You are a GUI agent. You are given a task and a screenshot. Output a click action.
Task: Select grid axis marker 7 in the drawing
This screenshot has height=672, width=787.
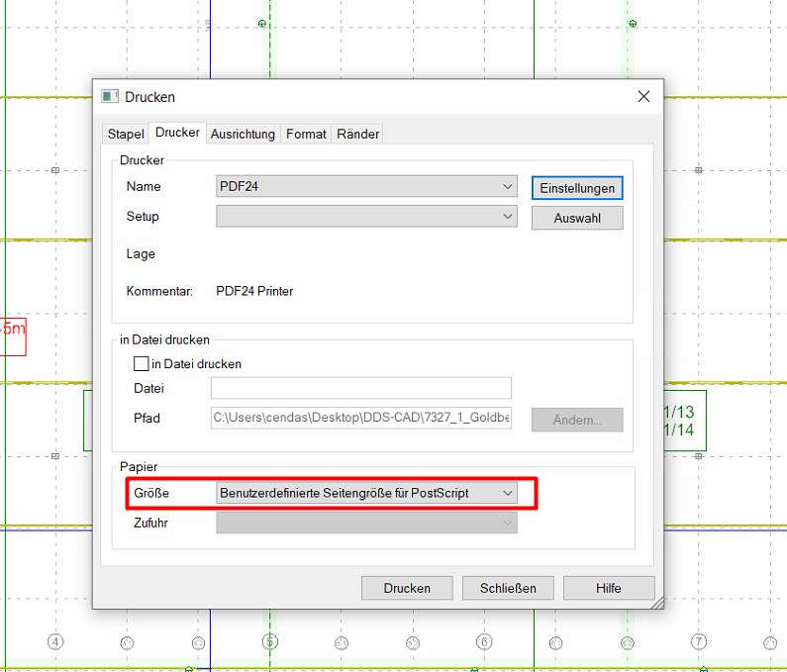click(x=699, y=641)
